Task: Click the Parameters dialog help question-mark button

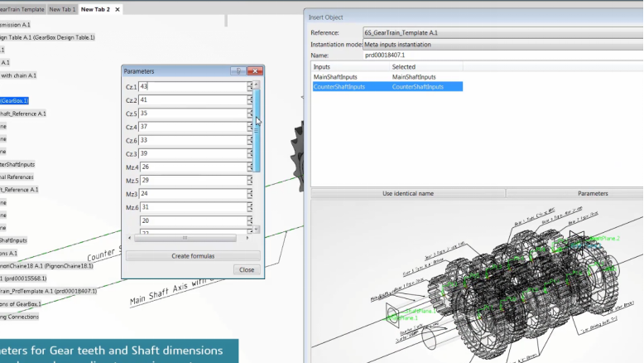Action: (238, 71)
